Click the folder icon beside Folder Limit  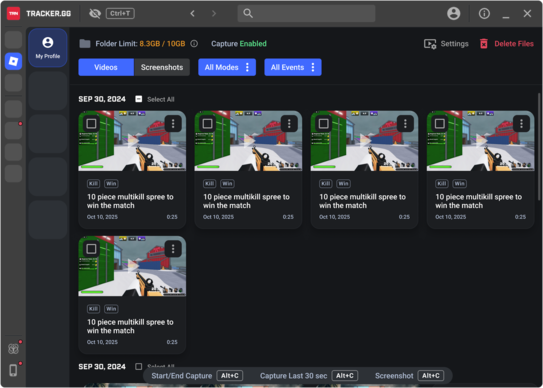tap(85, 44)
